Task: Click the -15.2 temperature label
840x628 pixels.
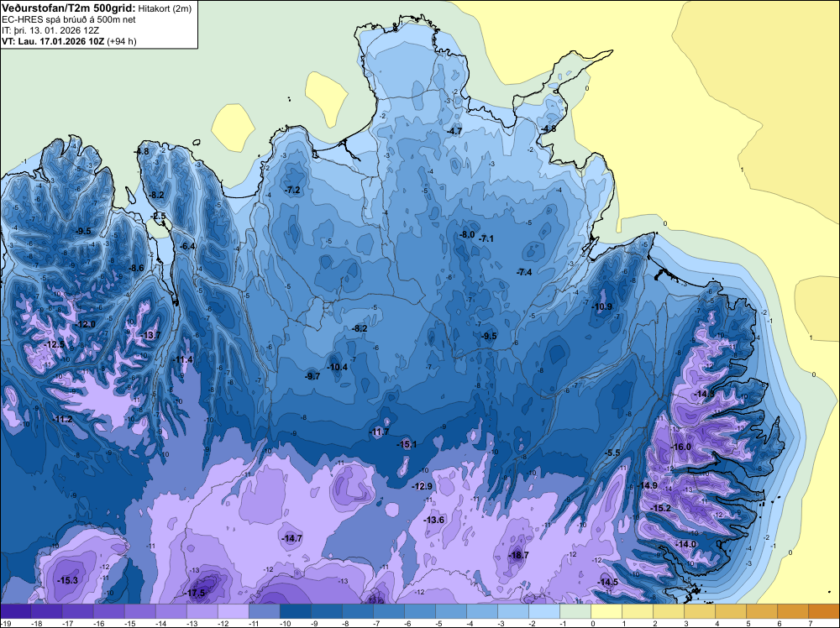Action: [660, 508]
